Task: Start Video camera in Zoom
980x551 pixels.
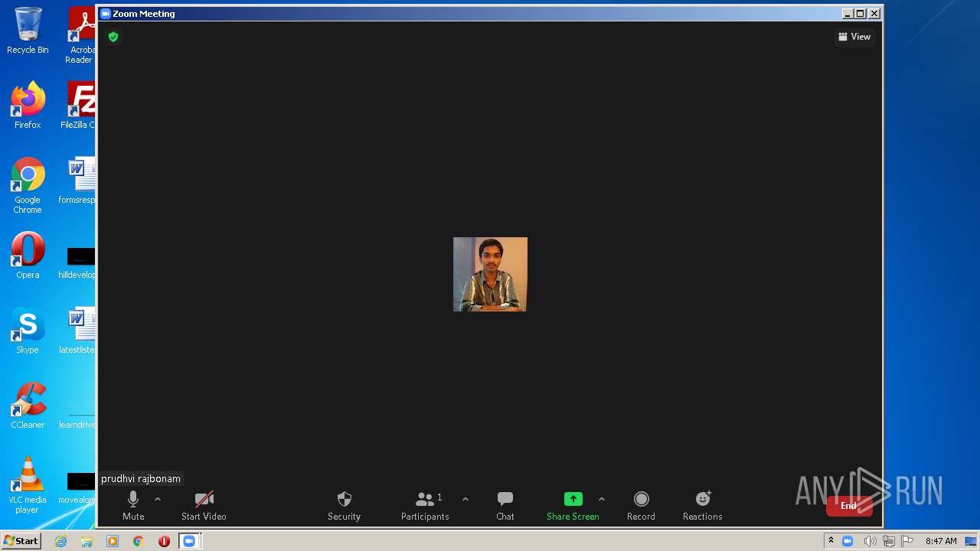Action: [x=204, y=506]
